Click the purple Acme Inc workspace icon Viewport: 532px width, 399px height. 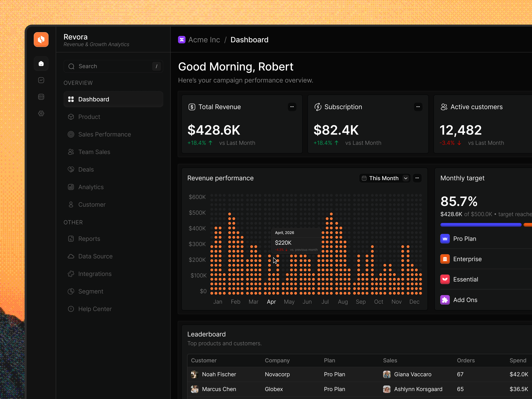182,40
